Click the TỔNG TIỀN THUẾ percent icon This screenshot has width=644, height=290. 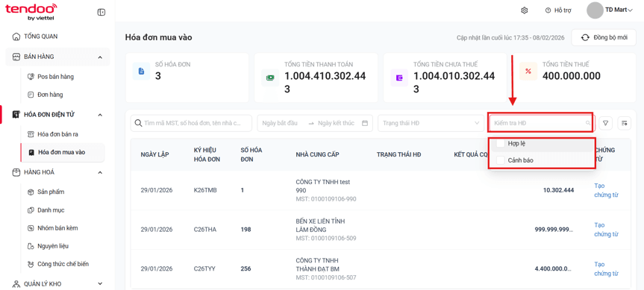(528, 72)
